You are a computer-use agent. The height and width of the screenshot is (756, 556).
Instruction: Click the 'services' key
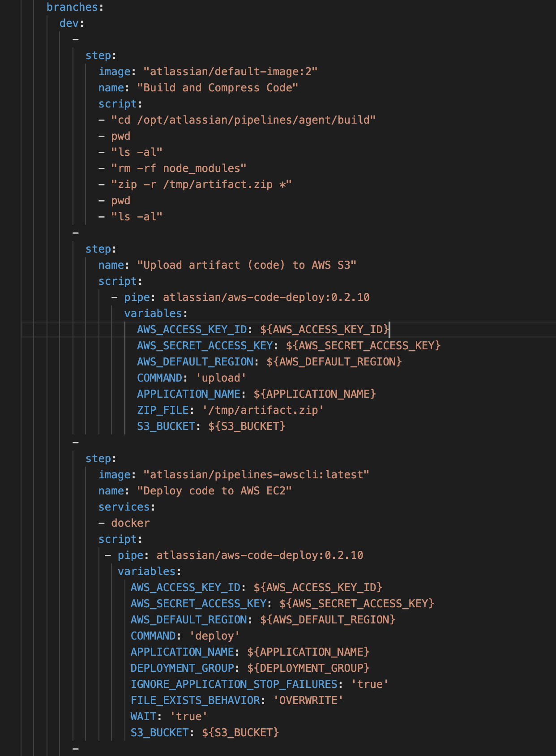124,507
